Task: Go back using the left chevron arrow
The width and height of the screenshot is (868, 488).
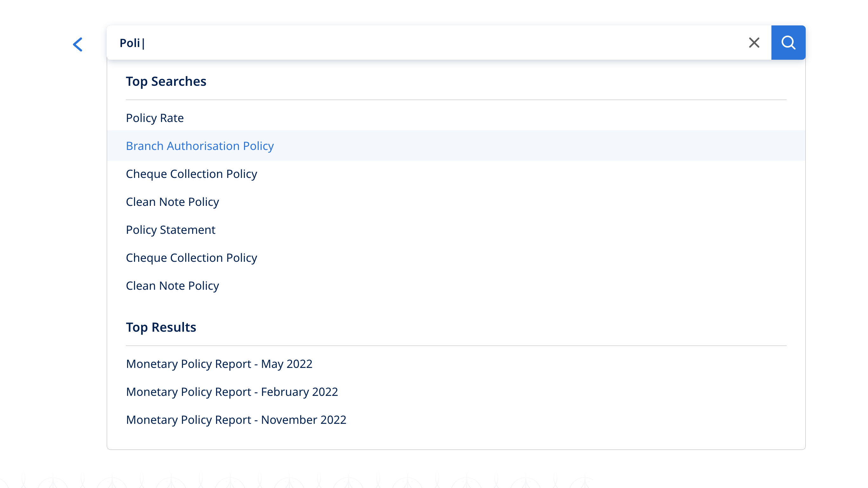Action: (78, 44)
